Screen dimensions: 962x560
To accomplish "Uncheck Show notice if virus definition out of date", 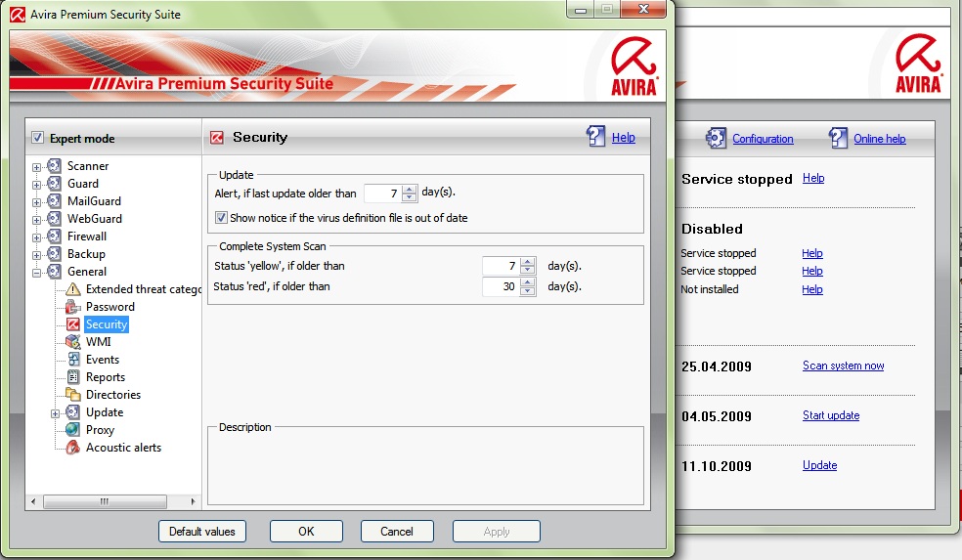I will (221, 218).
